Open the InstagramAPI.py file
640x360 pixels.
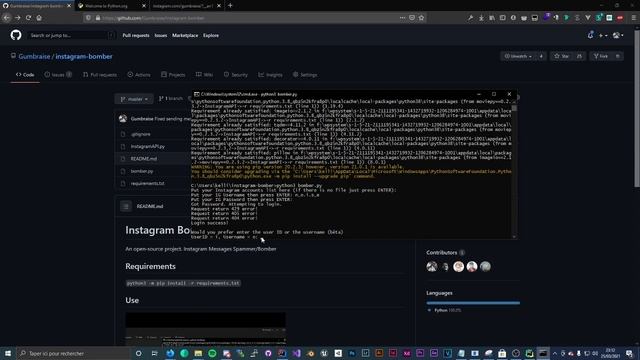[x=148, y=146]
